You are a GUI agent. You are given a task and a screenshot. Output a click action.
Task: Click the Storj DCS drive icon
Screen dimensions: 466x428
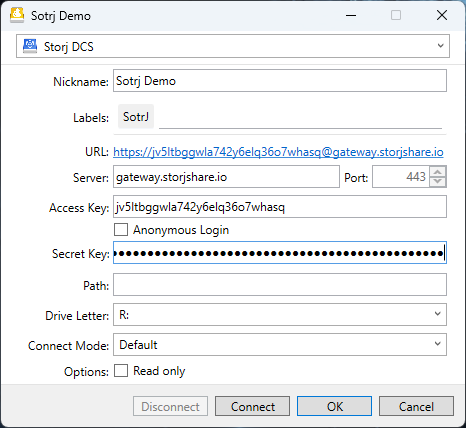pos(30,46)
